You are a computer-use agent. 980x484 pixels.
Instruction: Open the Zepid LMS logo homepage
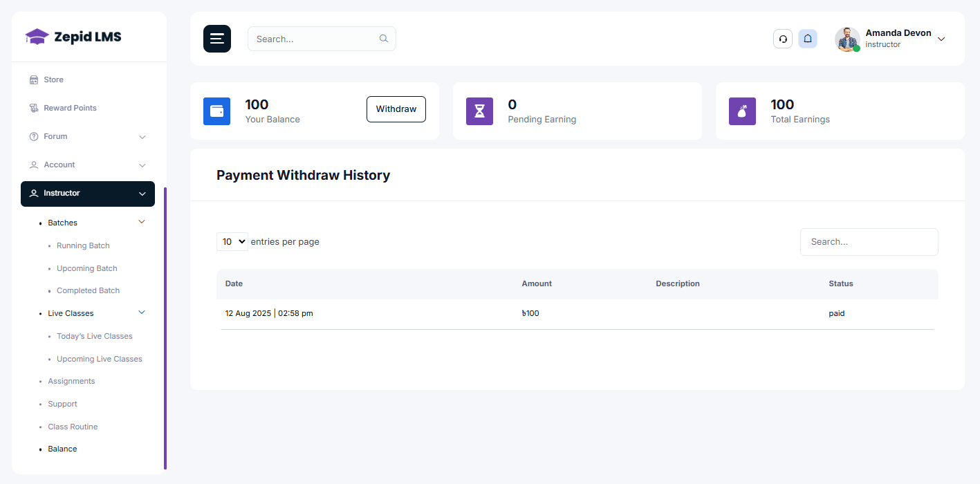72,36
